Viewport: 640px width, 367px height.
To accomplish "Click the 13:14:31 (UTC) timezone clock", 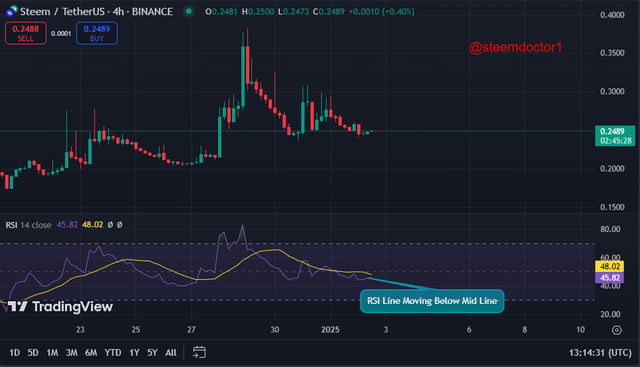I will [x=600, y=352].
